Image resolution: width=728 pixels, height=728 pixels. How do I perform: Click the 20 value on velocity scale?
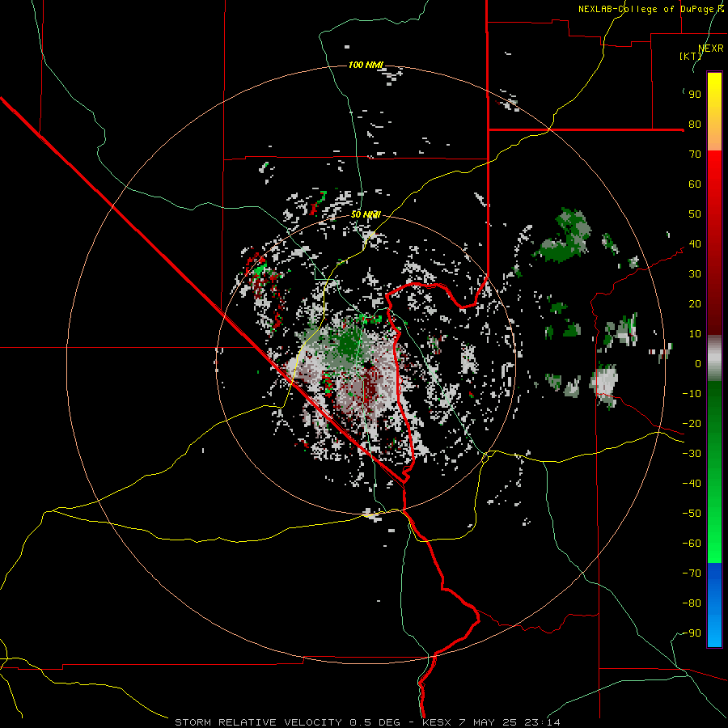coord(695,304)
